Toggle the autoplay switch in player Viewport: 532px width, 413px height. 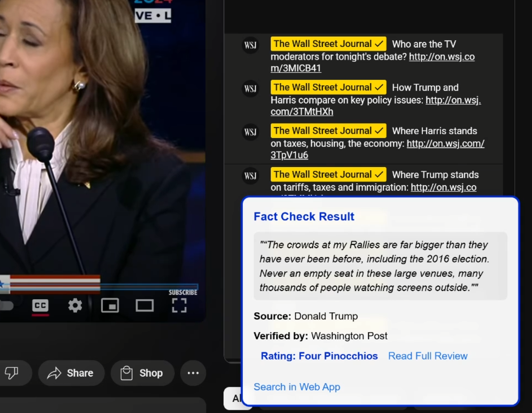coord(7,306)
